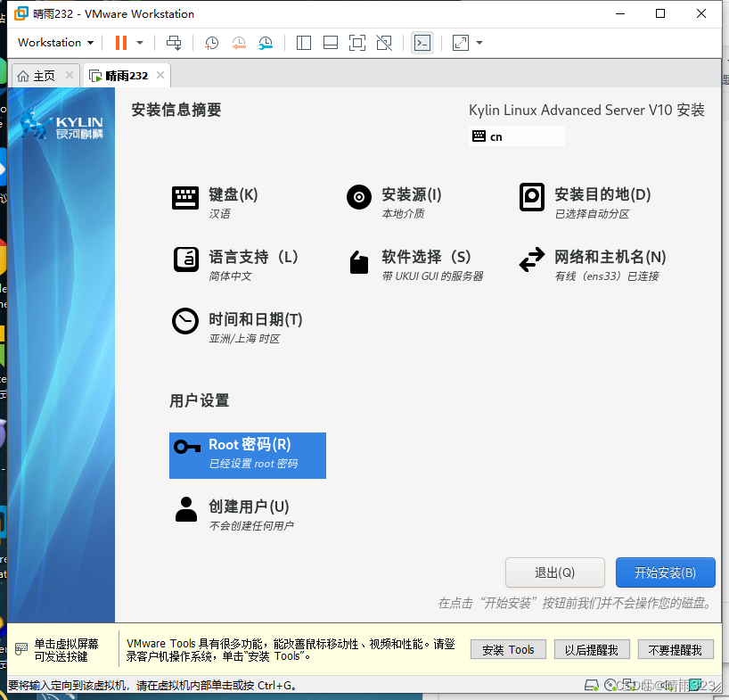Click the 本地介质 text
The width and height of the screenshot is (729, 700).
(403, 213)
